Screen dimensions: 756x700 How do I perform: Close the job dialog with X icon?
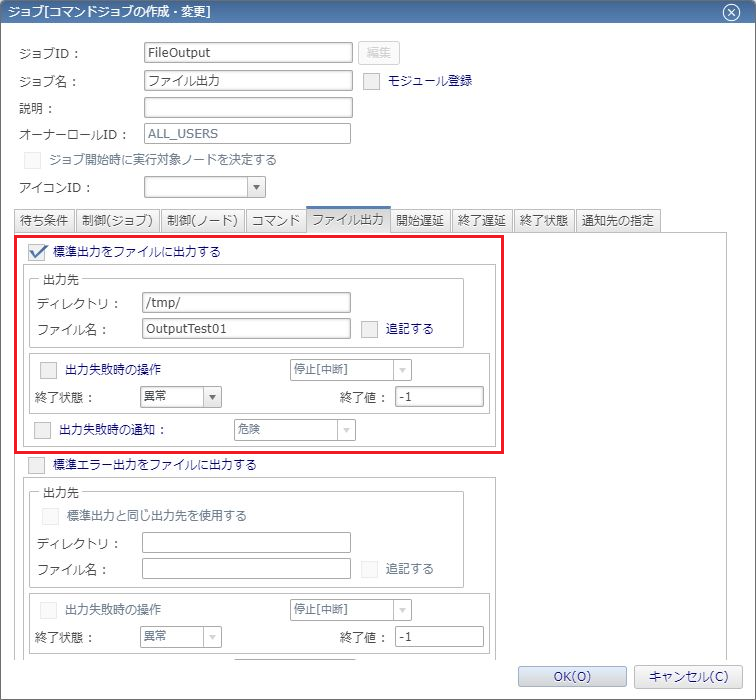click(x=731, y=12)
